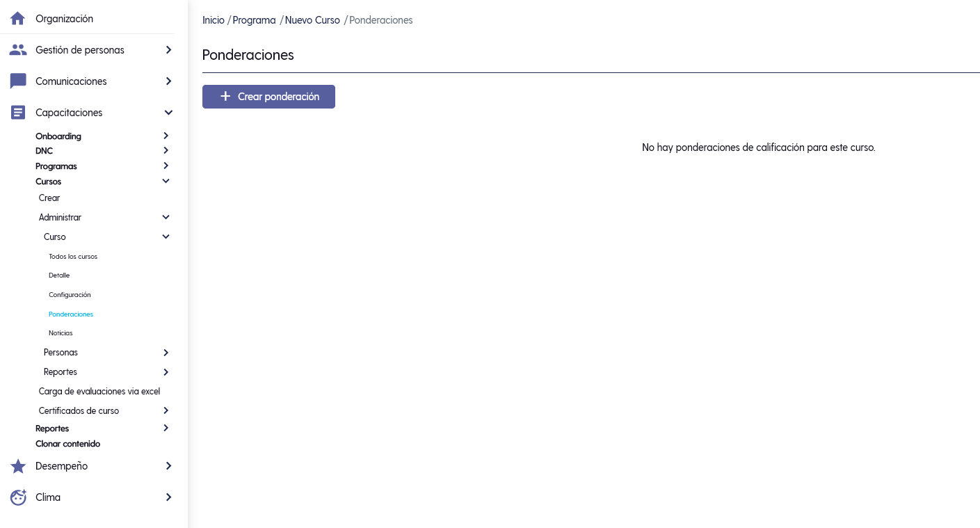
Task: Collapse the Curso chevron
Action: 166,237
